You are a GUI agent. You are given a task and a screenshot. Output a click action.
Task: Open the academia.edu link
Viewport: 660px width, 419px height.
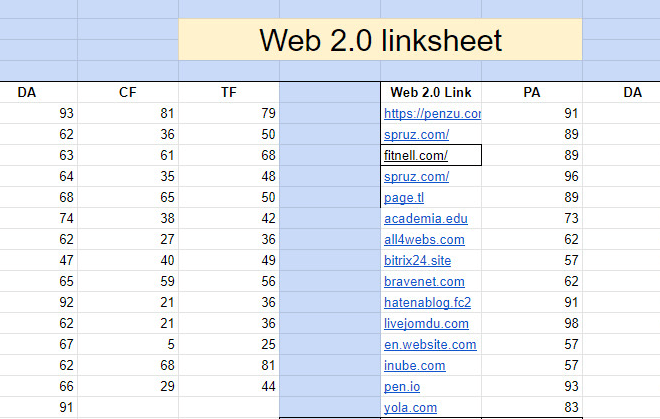pyautogui.click(x=426, y=219)
